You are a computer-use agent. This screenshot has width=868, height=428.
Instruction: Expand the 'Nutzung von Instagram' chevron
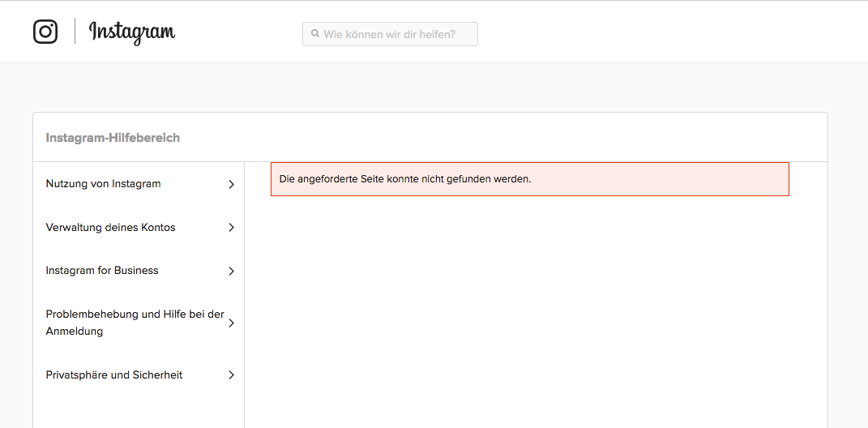[232, 184]
